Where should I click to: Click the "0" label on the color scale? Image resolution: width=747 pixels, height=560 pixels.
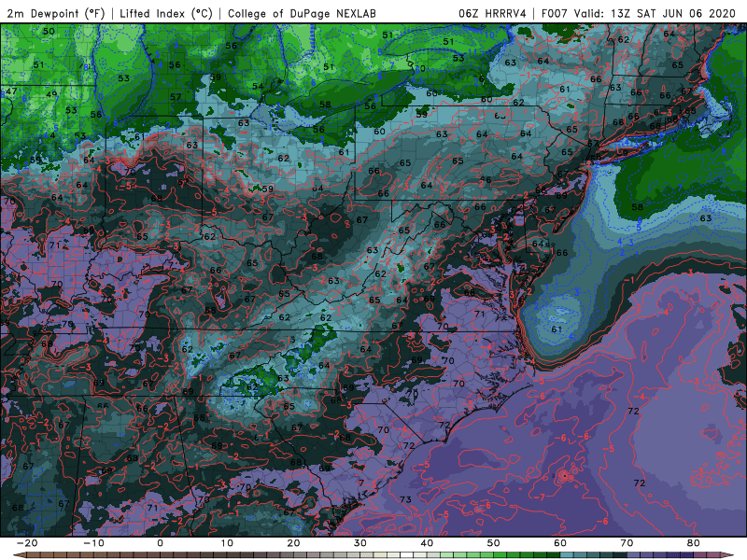[160, 543]
